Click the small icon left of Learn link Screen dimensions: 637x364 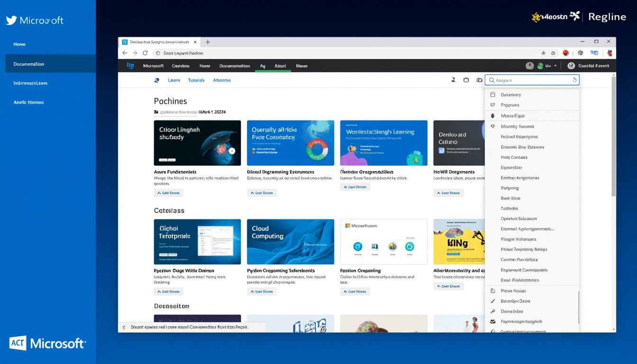tap(157, 80)
